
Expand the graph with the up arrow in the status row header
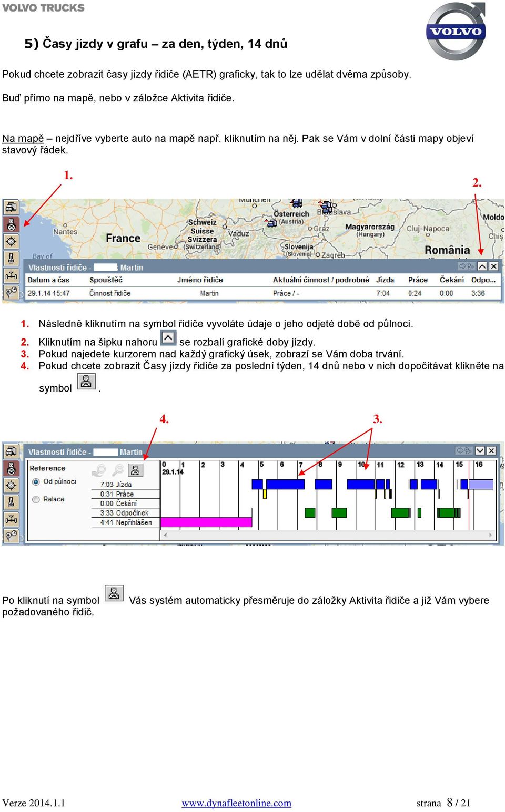click(482, 266)
